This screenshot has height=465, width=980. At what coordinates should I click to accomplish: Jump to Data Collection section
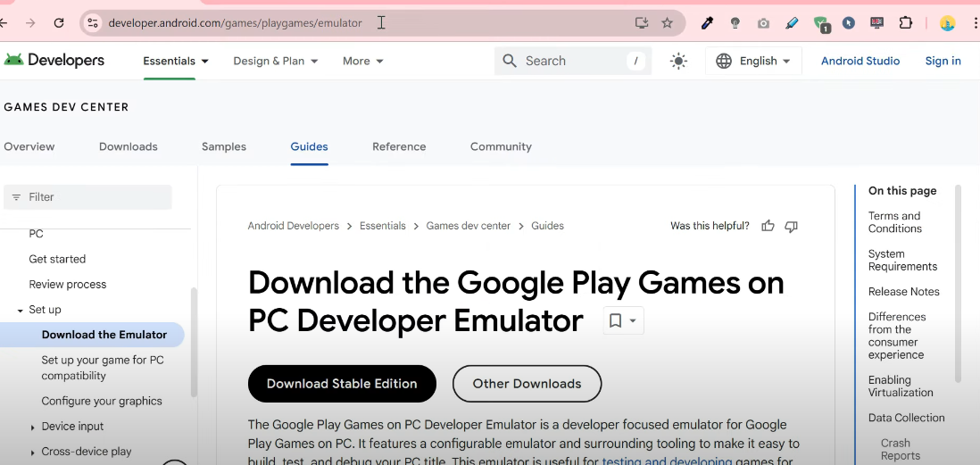pyautogui.click(x=906, y=418)
